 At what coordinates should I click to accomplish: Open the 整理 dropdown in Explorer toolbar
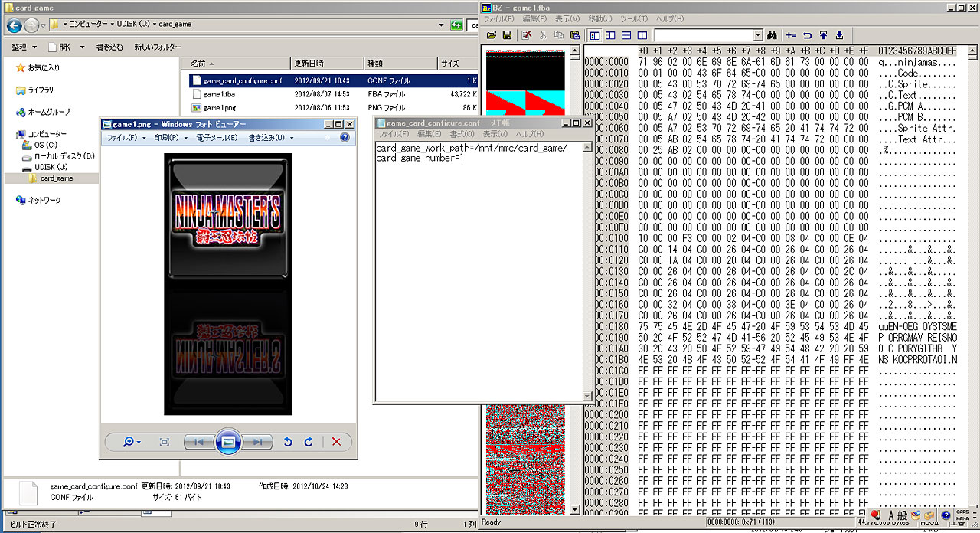[x=23, y=47]
